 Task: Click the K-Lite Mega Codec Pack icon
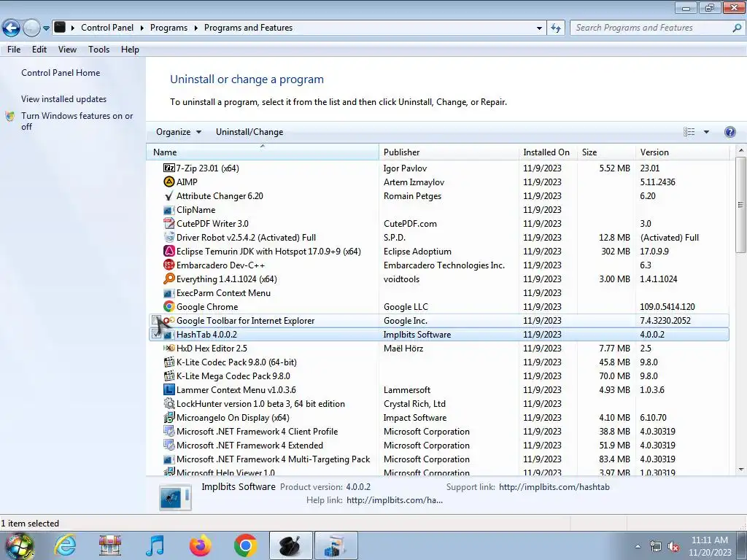click(x=169, y=376)
